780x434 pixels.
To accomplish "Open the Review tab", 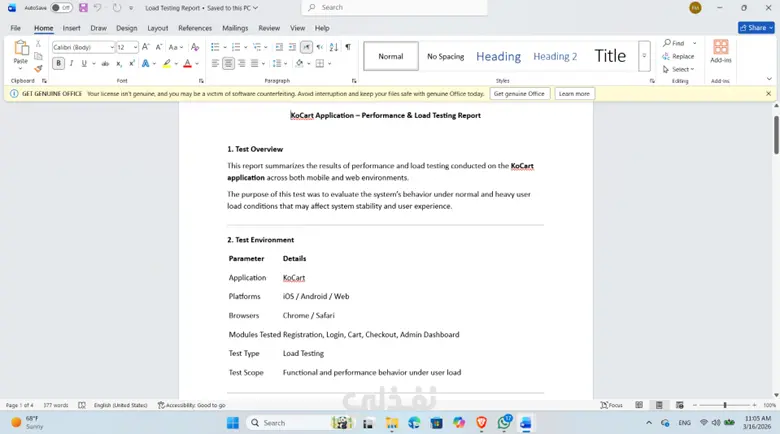I will 269,28.
